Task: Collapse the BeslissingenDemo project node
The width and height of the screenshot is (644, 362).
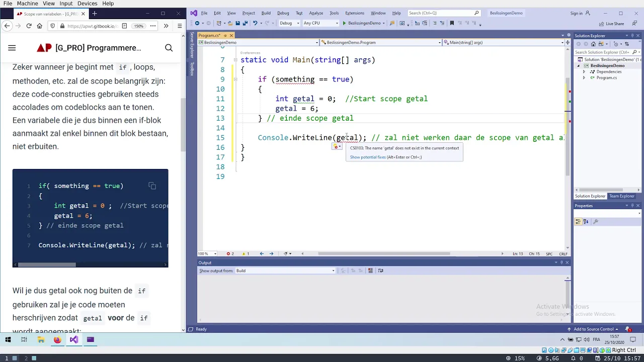Action: [x=579, y=66]
